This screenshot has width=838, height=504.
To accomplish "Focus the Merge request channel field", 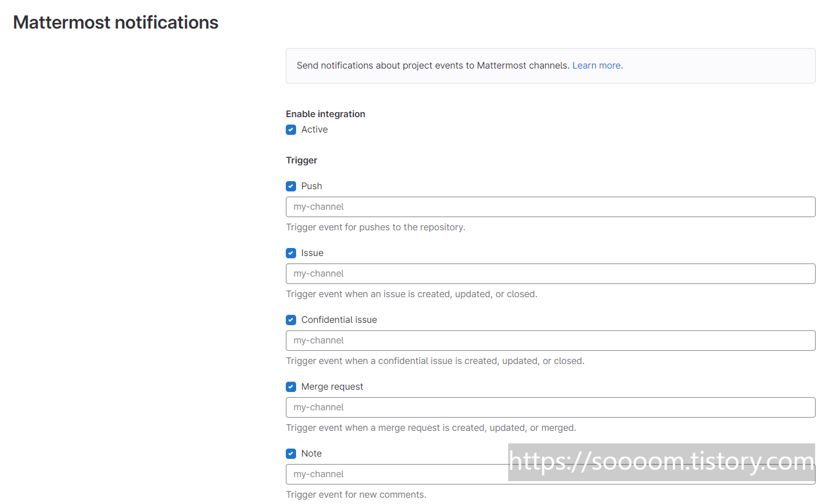I will [x=550, y=407].
